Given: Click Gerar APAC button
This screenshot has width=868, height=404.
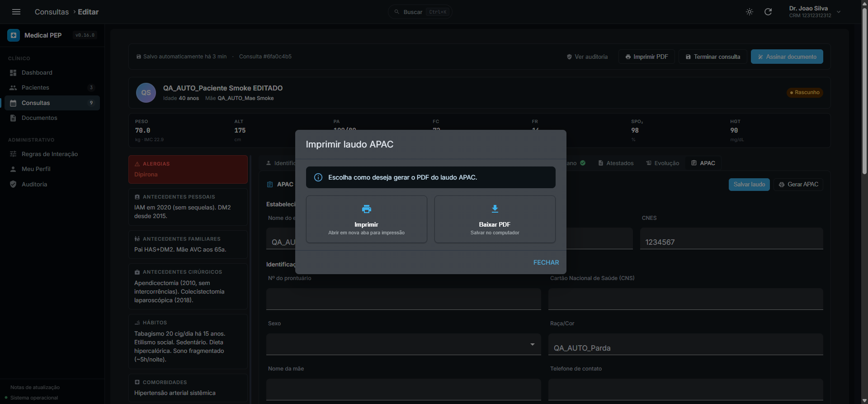Looking at the screenshot, I should point(798,184).
